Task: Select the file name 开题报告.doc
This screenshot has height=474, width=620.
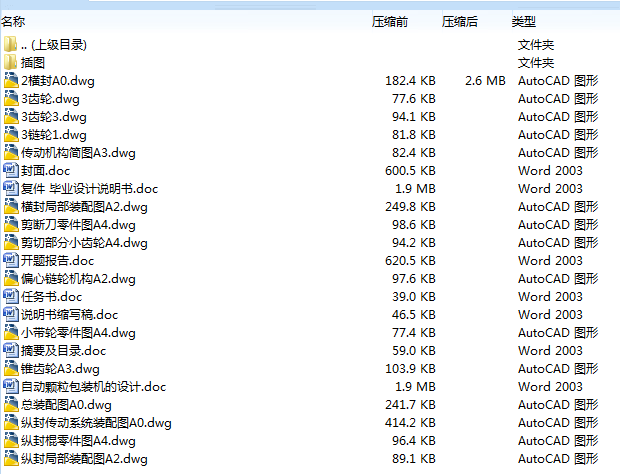Action: click(57, 261)
